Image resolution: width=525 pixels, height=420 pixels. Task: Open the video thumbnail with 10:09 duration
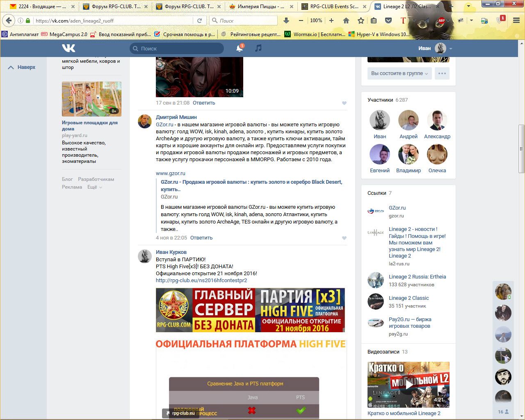point(199,77)
